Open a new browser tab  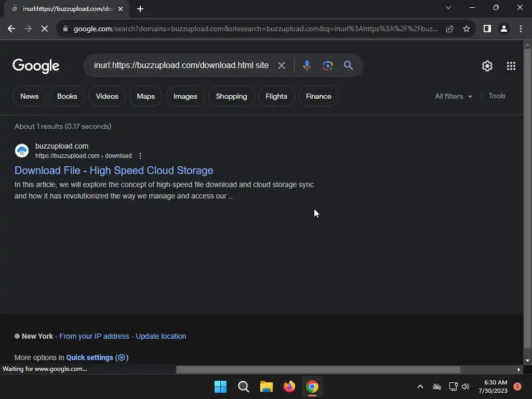[140, 9]
